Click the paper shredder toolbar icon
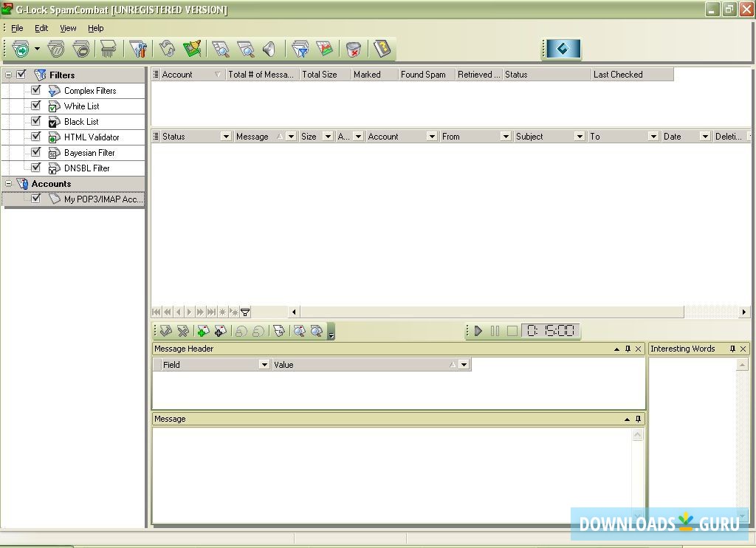 (108, 49)
